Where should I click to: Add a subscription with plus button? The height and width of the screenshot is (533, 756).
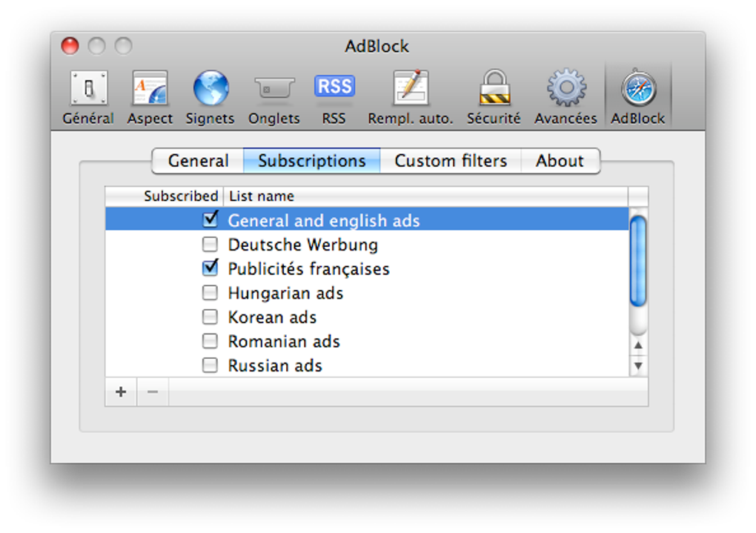click(121, 391)
